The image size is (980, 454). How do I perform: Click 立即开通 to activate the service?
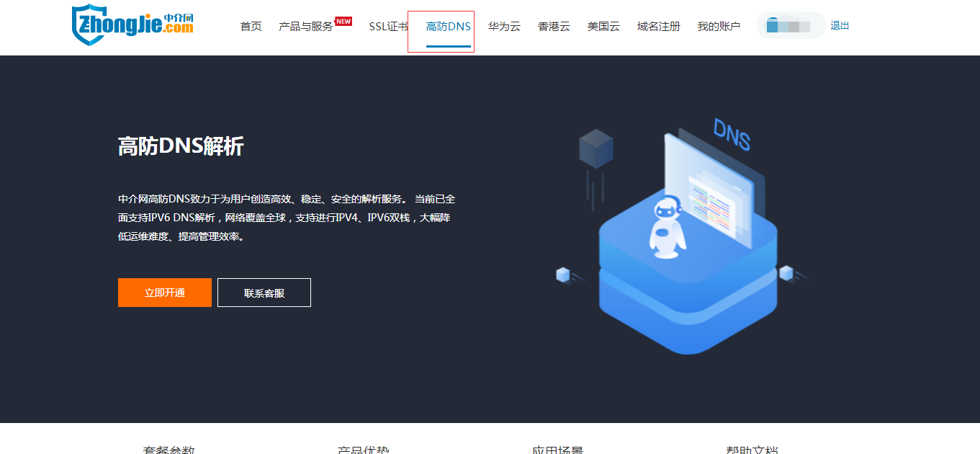coord(164,292)
